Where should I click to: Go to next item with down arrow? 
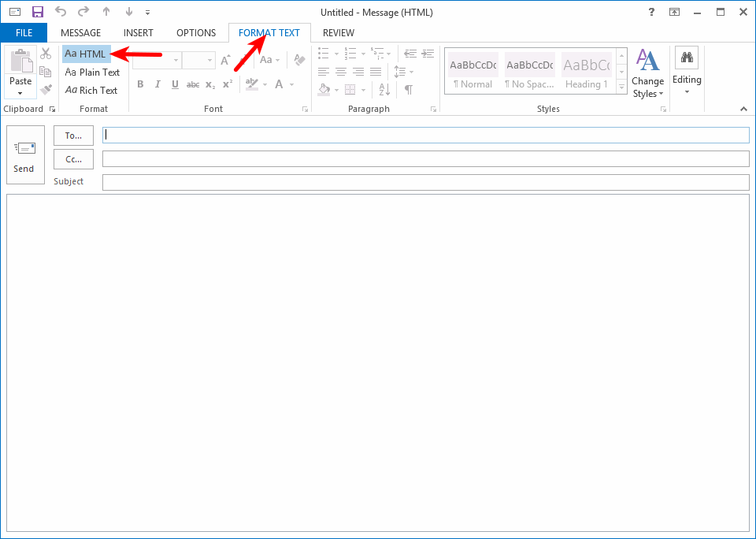[x=128, y=12]
